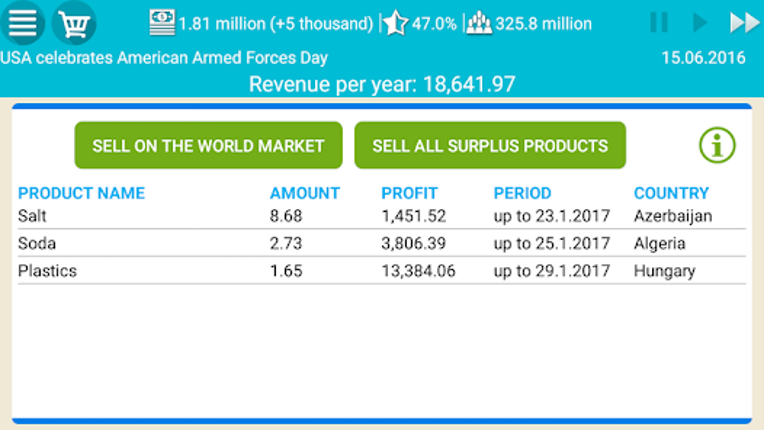Select the Plastics product row
Viewport: 764px width, 430px height.
click(380, 271)
